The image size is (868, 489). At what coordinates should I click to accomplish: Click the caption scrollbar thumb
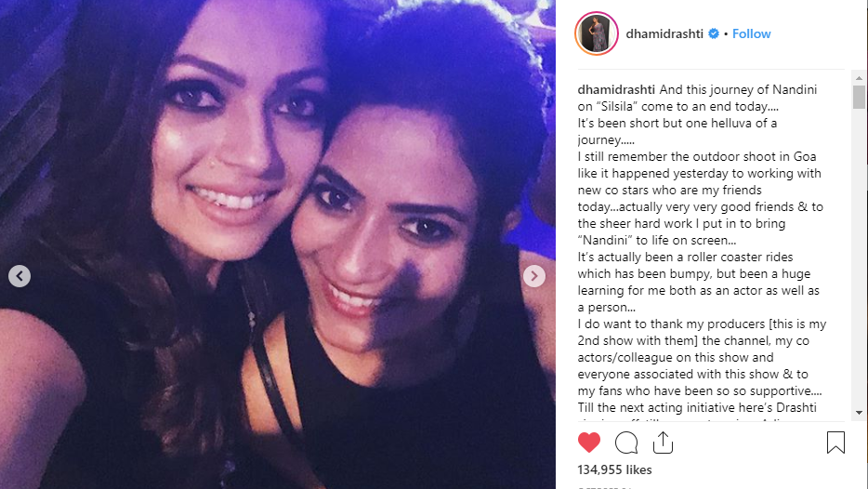[x=859, y=97]
